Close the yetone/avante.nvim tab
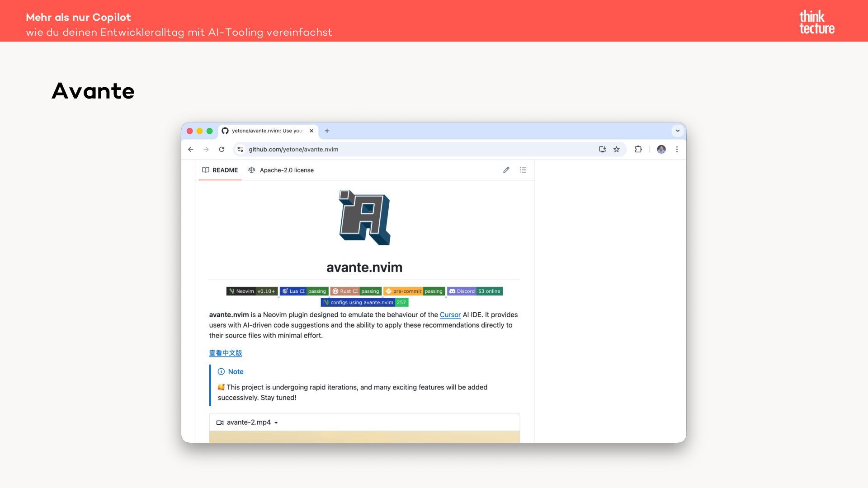This screenshot has height=488, width=868. [x=311, y=131]
